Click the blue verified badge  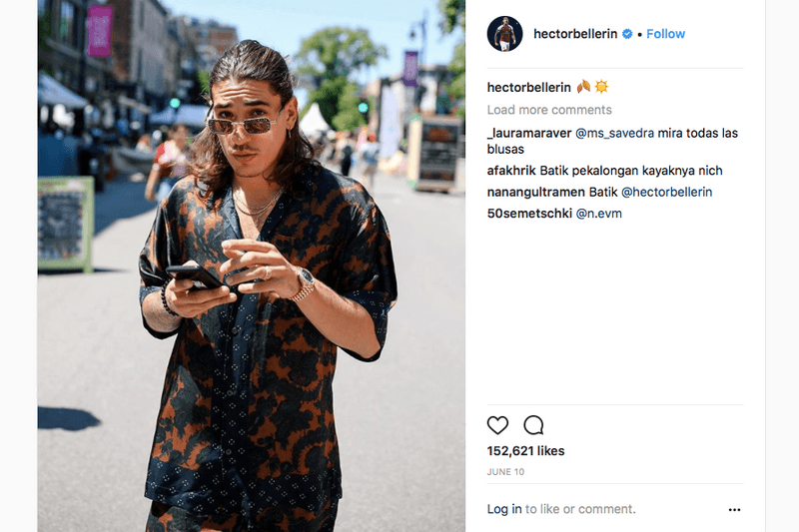[x=627, y=34]
